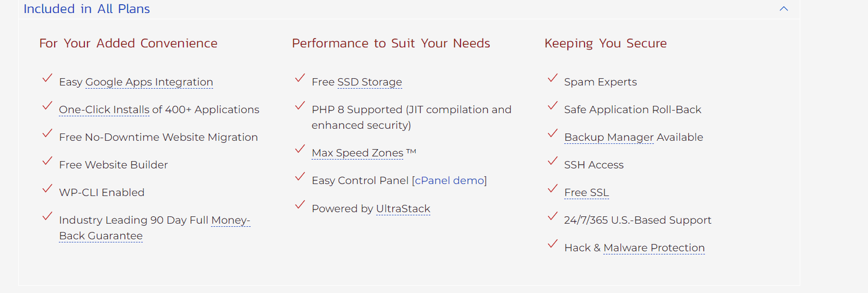Screen dimensions: 868x293
Task: Click checkmark icon beside Hack & Malware Protection
Action: tap(553, 244)
